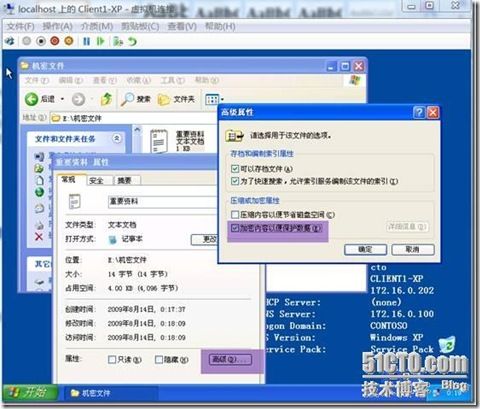Click the Snapshot icon in VM toolbar
The height and width of the screenshot is (409, 480).
(x=118, y=41)
